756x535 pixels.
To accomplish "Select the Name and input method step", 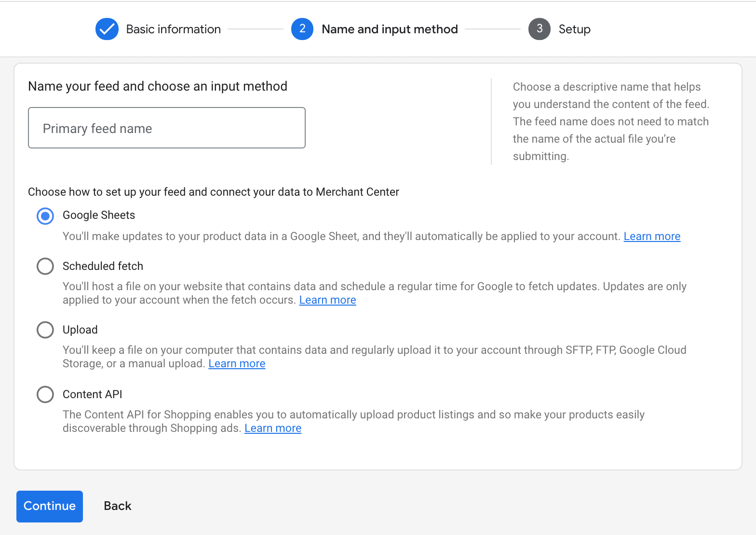I will pos(390,29).
